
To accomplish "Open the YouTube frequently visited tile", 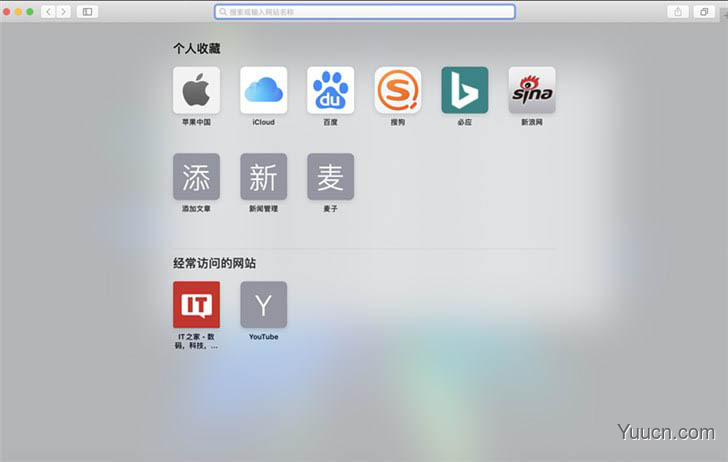I will [x=263, y=305].
